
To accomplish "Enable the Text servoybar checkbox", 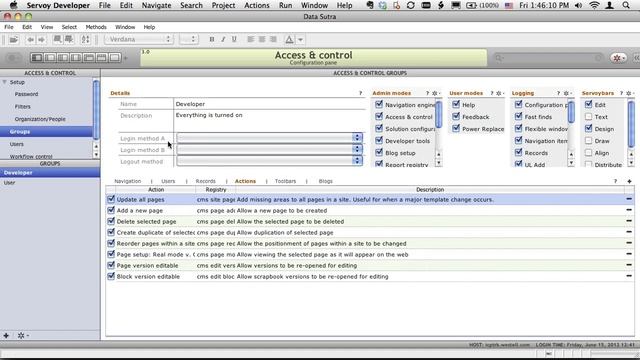I will (x=588, y=117).
